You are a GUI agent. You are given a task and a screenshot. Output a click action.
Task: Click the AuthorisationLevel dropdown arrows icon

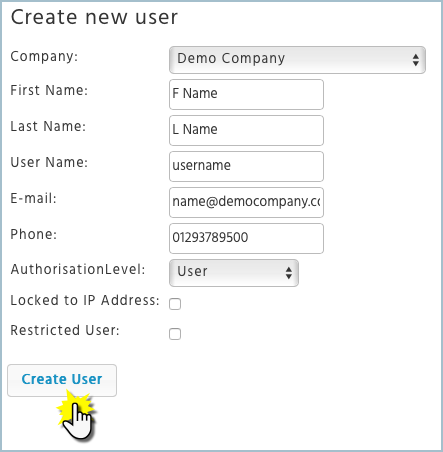(289, 273)
